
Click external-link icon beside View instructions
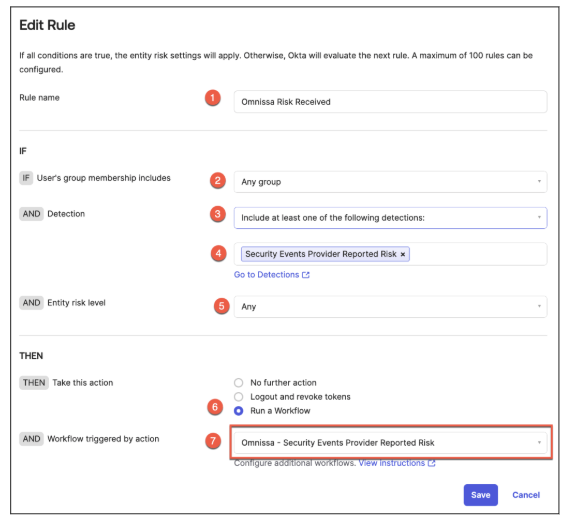click(x=431, y=463)
